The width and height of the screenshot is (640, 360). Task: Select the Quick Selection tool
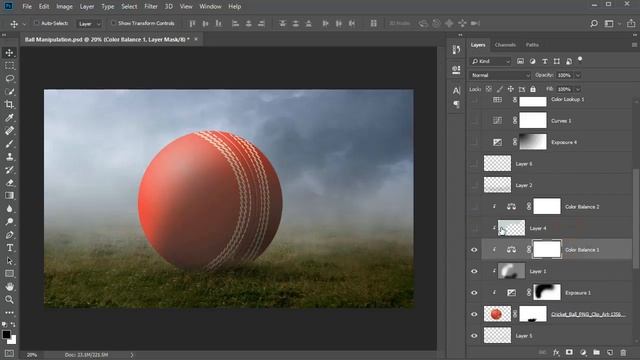(9, 91)
